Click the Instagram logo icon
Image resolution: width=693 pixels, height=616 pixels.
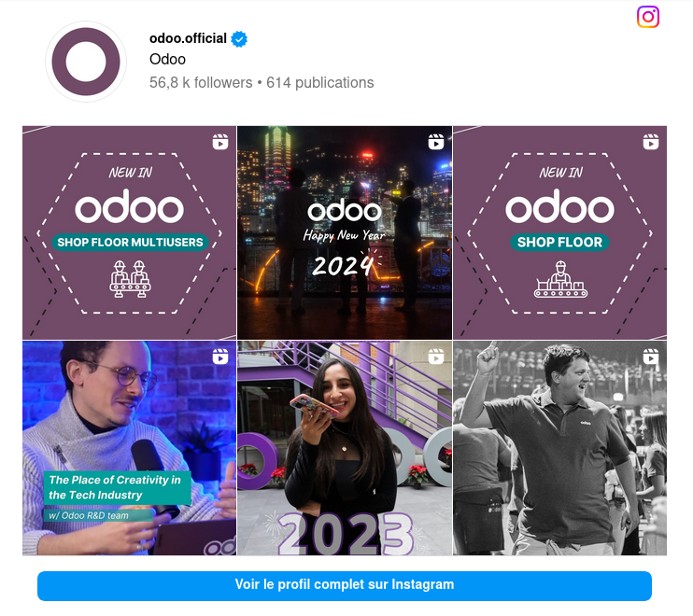[648, 17]
